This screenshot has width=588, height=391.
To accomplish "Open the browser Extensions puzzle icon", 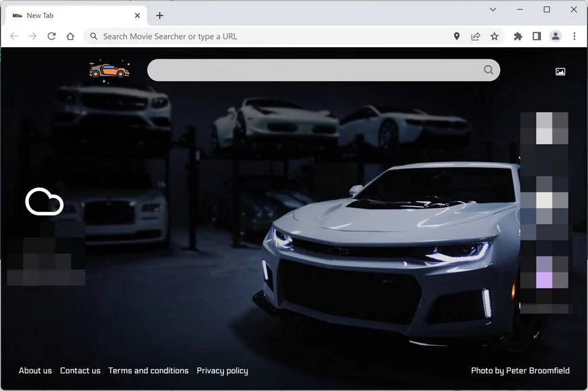I will click(x=518, y=36).
